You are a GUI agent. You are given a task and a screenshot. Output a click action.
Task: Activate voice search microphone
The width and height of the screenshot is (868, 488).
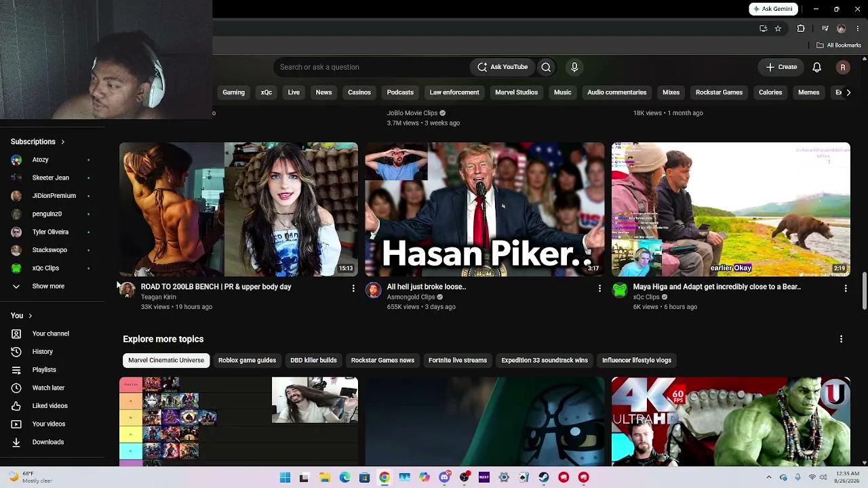(x=574, y=67)
